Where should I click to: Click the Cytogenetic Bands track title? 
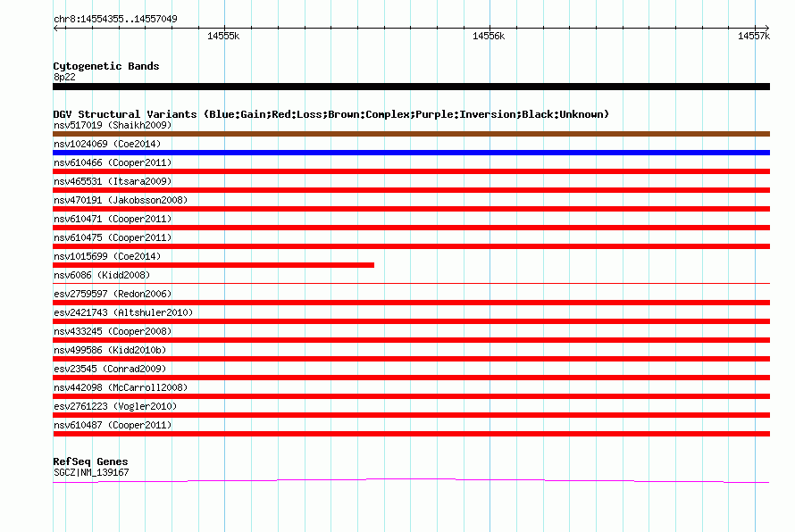(x=106, y=66)
